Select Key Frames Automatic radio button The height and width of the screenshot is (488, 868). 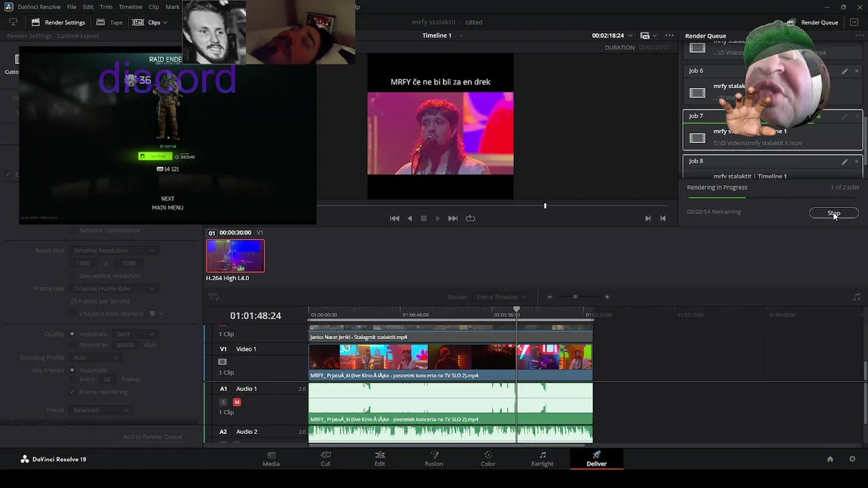(x=72, y=370)
